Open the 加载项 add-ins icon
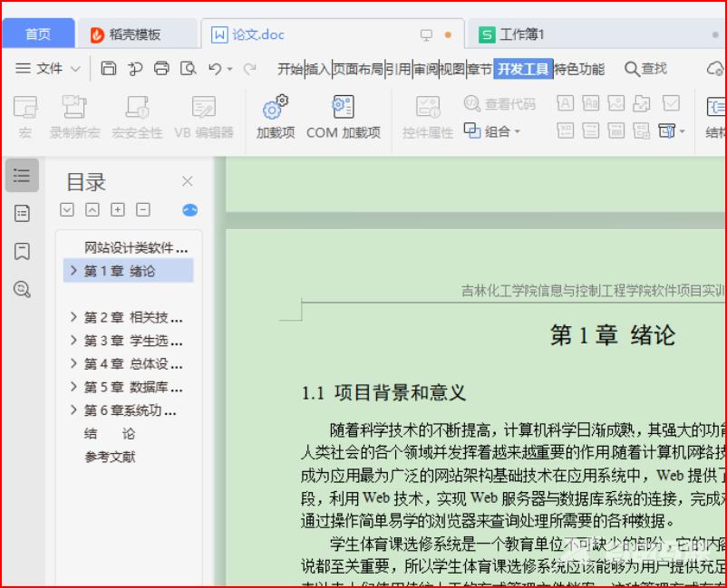Viewport: 727px width, 588px height. [x=276, y=117]
